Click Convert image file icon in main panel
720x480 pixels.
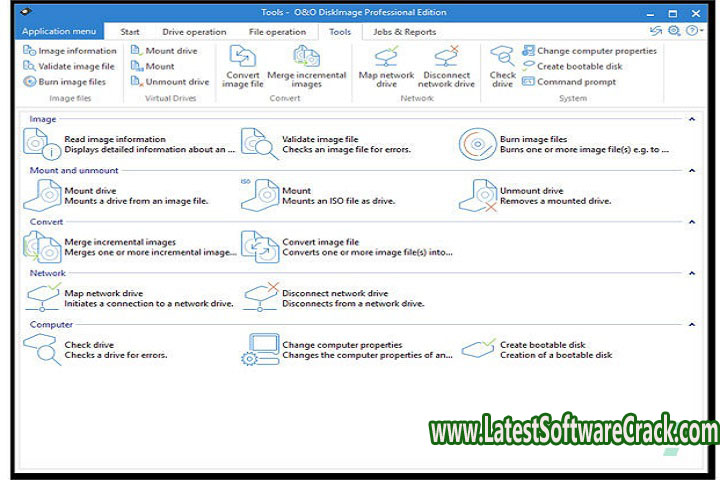260,247
